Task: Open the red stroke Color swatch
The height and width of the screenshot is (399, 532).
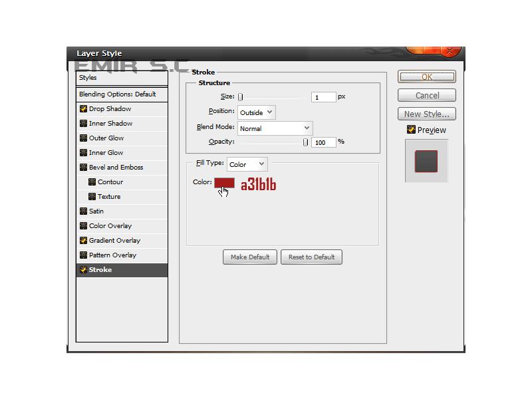Action: (224, 184)
